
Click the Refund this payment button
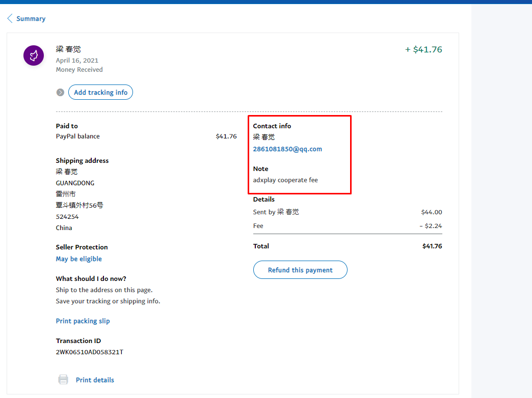click(x=300, y=270)
